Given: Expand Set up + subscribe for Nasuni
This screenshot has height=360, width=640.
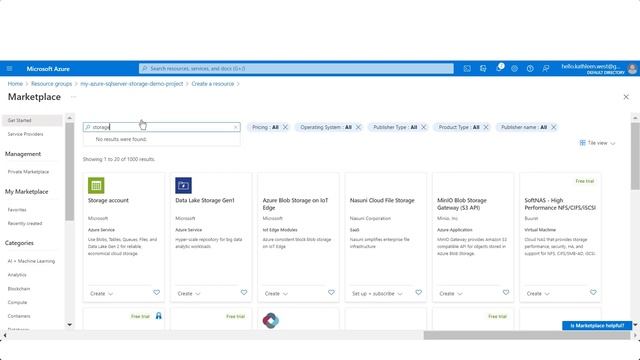Looking at the screenshot, I should click(377, 293).
